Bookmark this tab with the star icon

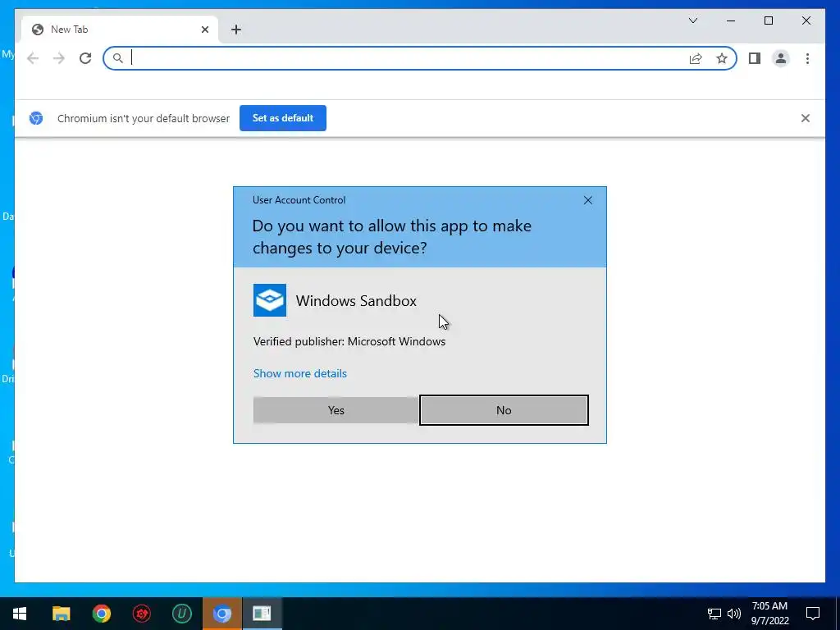pos(722,58)
